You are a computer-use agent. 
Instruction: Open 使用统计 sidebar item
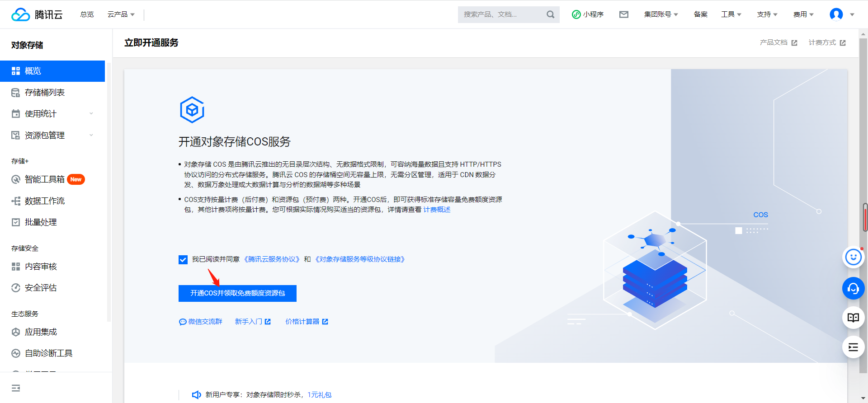(x=52, y=114)
